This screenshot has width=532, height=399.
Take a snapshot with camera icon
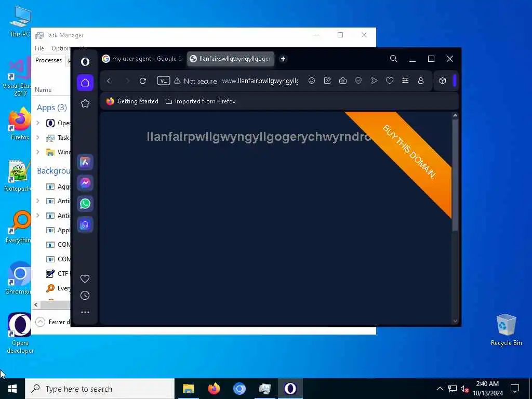343,81
